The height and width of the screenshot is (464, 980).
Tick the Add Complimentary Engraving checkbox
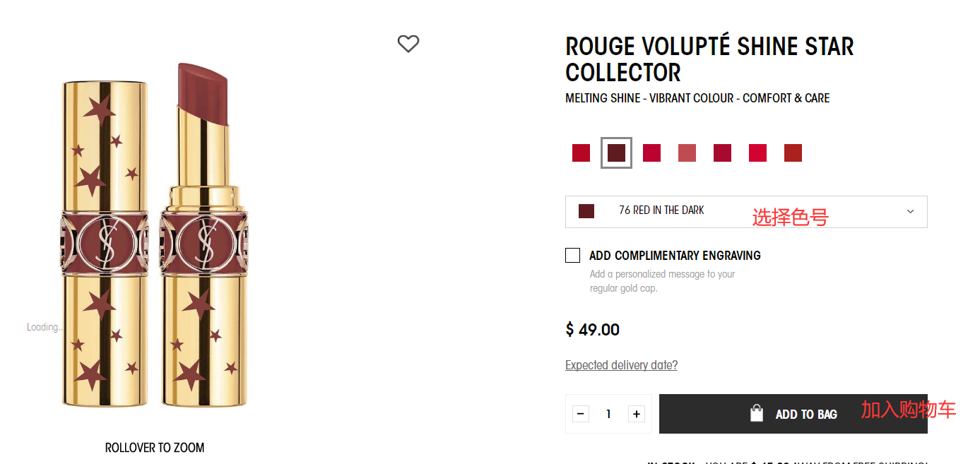(573, 256)
